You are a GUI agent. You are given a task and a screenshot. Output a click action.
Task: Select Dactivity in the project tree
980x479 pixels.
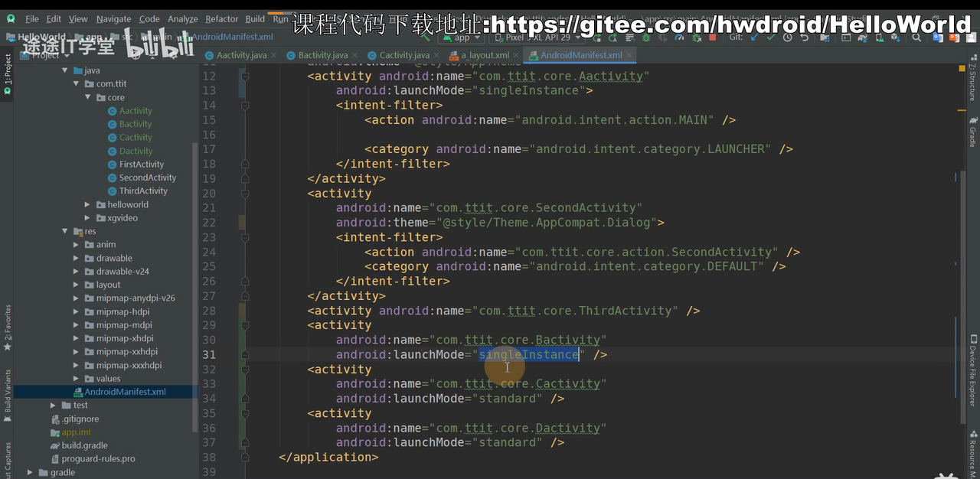(x=136, y=151)
